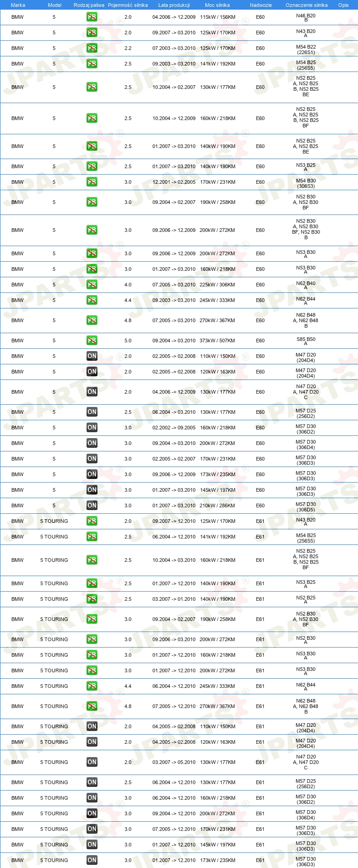Click ON diesel icon in E60 120kW / 163KM row
The height and width of the screenshot is (868, 358).
92,372
